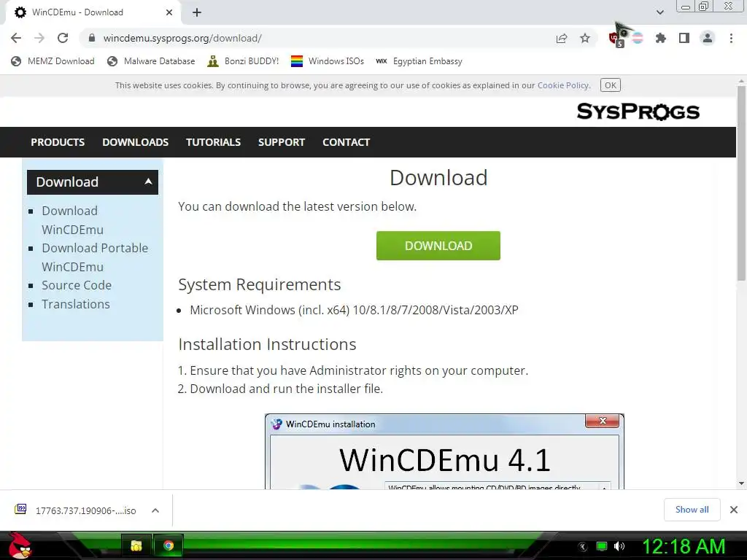Image resolution: width=747 pixels, height=560 pixels.
Task: Click the striped flag extension icon
Action: tap(638, 38)
